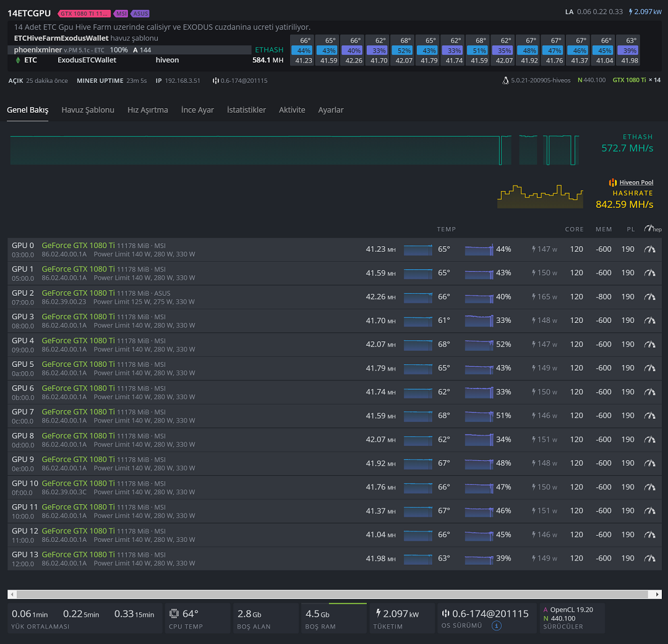Open overclock gauge icon for GPU 0
668x644 pixels.
click(x=649, y=249)
